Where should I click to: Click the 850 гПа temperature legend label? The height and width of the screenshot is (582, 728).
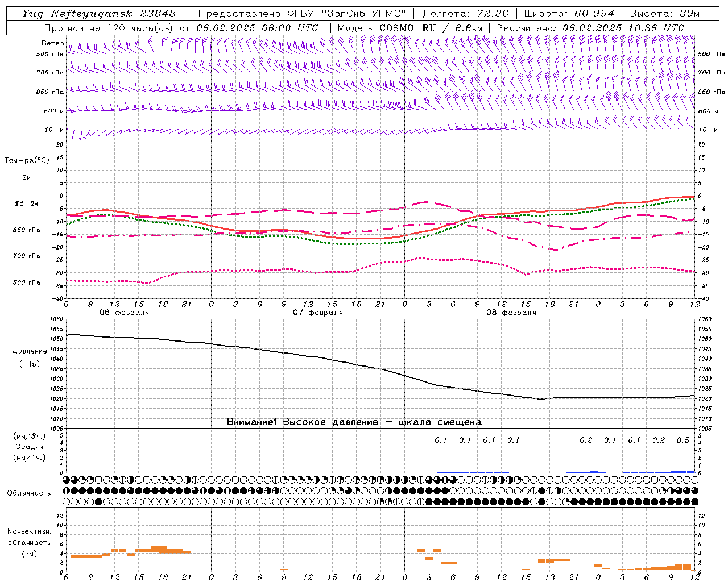tap(27, 230)
